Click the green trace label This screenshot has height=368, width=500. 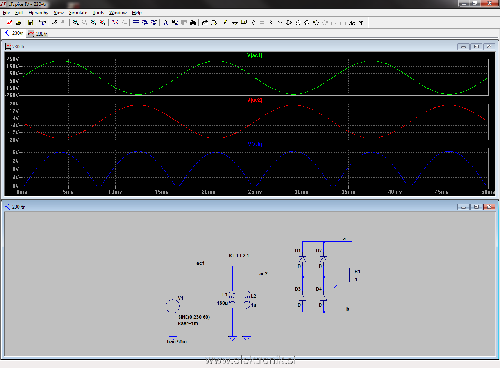point(255,55)
